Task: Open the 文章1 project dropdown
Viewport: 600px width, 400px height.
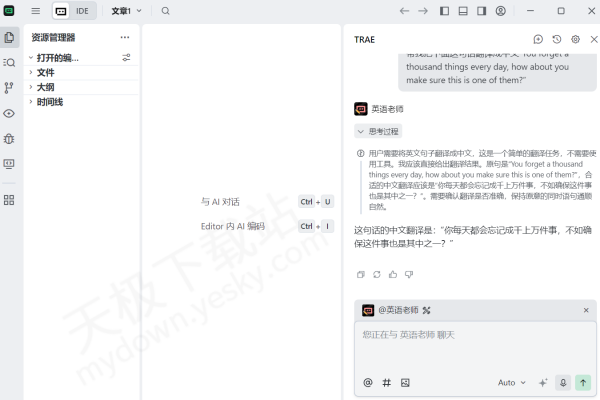Action: 126,11
